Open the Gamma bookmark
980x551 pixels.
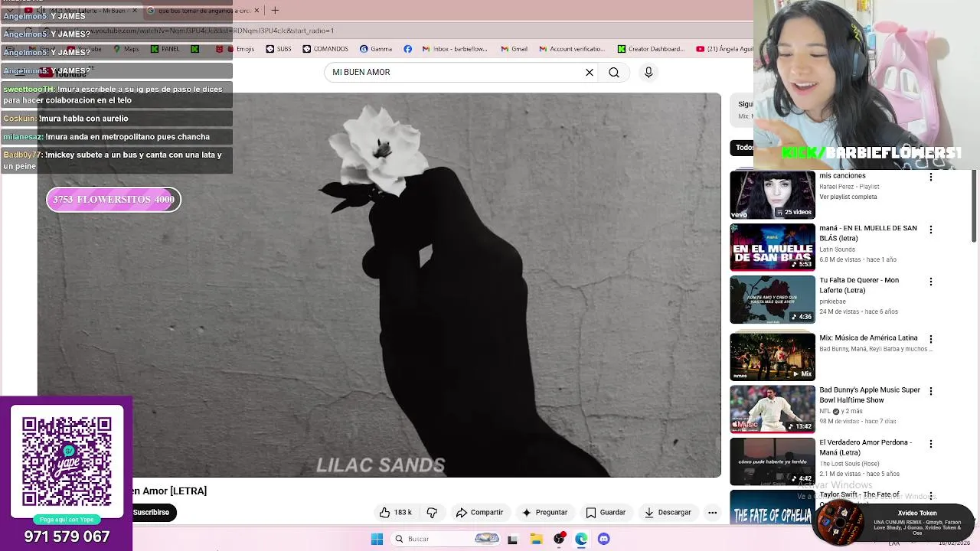click(376, 49)
